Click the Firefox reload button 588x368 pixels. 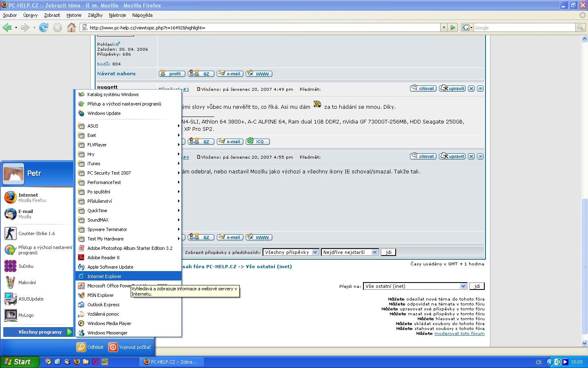tap(44, 27)
